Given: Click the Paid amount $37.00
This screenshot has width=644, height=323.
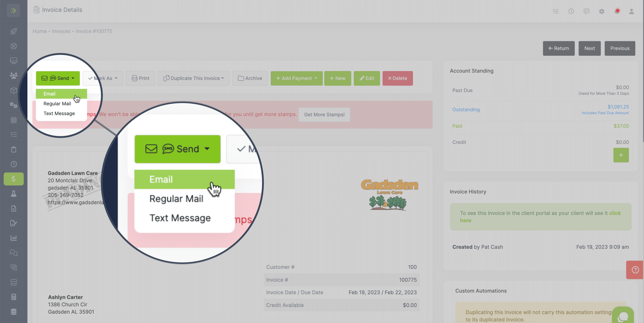Looking at the screenshot, I should tap(621, 126).
